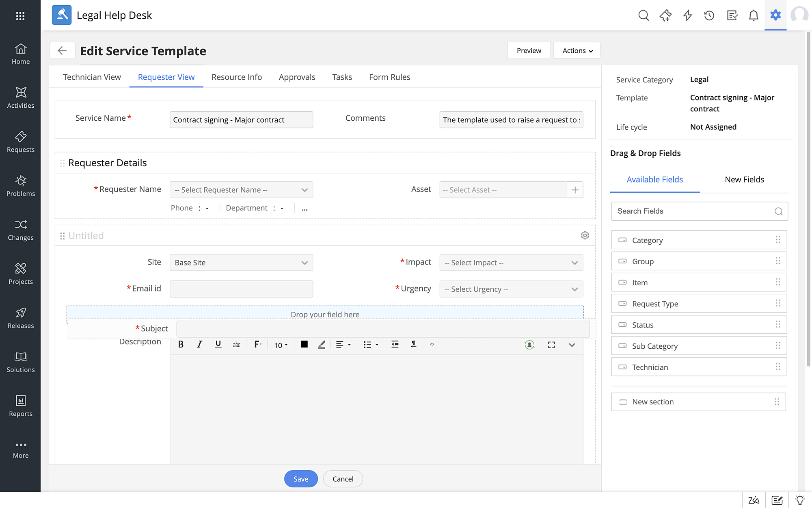Save the service template
812x508 pixels.
[x=301, y=479]
